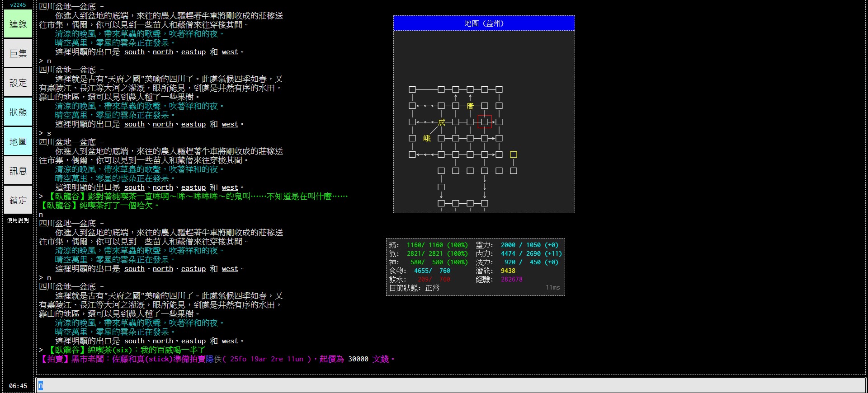Click the 靈力 value 2000 / 1050
Image resolution: width=868 pixels, height=393 pixels.
(x=521, y=245)
